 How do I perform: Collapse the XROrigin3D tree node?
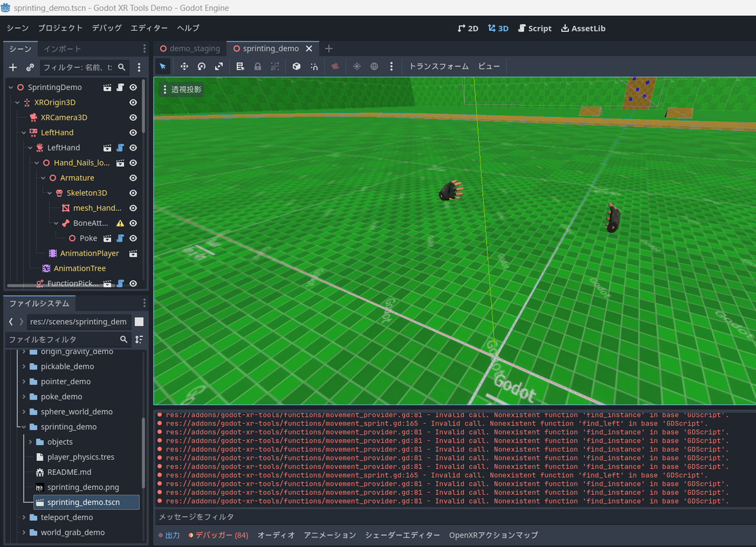[17, 103]
